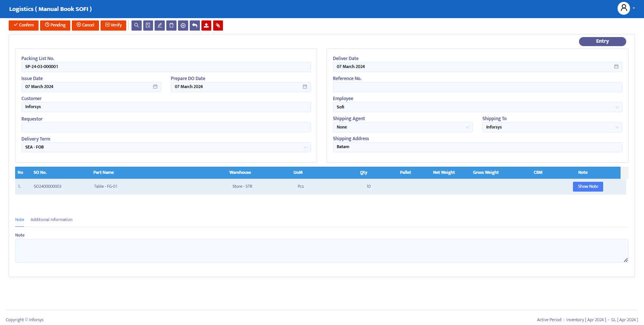Click the Qty value 10

[368, 186]
